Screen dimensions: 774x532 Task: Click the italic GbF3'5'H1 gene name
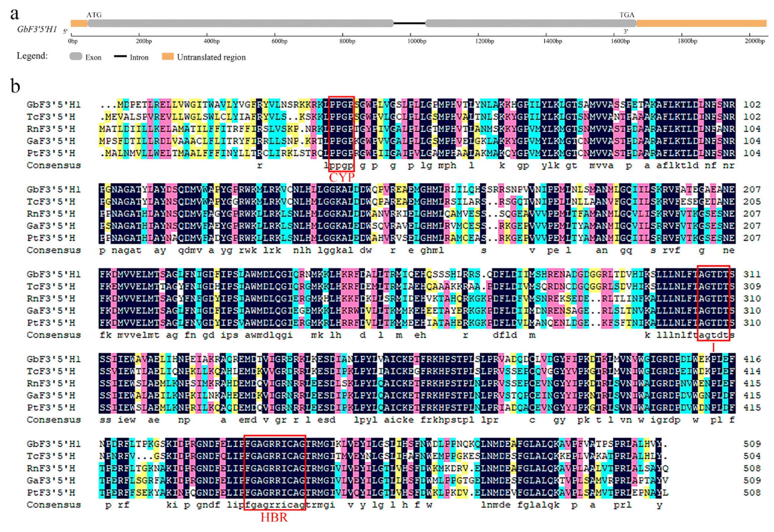pyautogui.click(x=37, y=29)
